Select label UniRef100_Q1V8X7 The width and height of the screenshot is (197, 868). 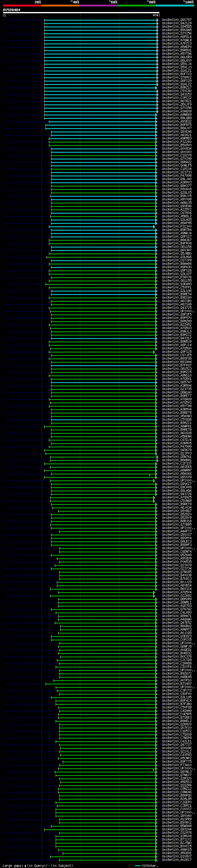(176, 856)
